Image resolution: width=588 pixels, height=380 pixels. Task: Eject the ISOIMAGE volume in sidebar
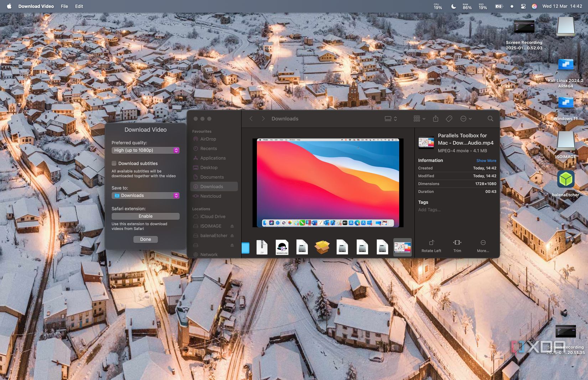pyautogui.click(x=232, y=226)
